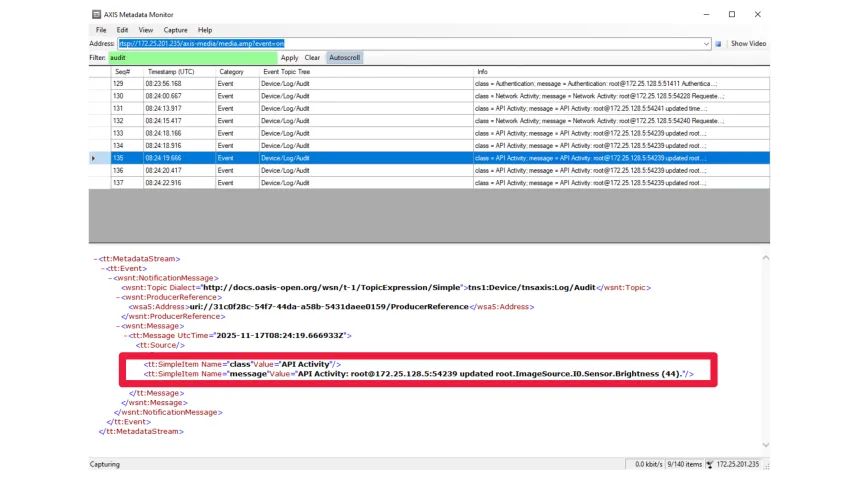Click Info cell of Network Activity event 130
Viewport: 848px width, 477px height.
point(621,96)
